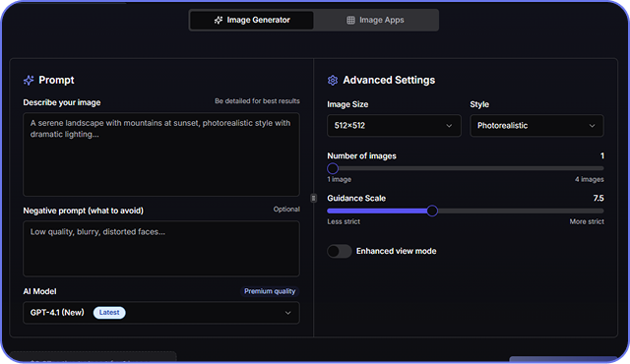630x364 pixels.
Task: Switch to the Image Apps tab
Action: (376, 20)
